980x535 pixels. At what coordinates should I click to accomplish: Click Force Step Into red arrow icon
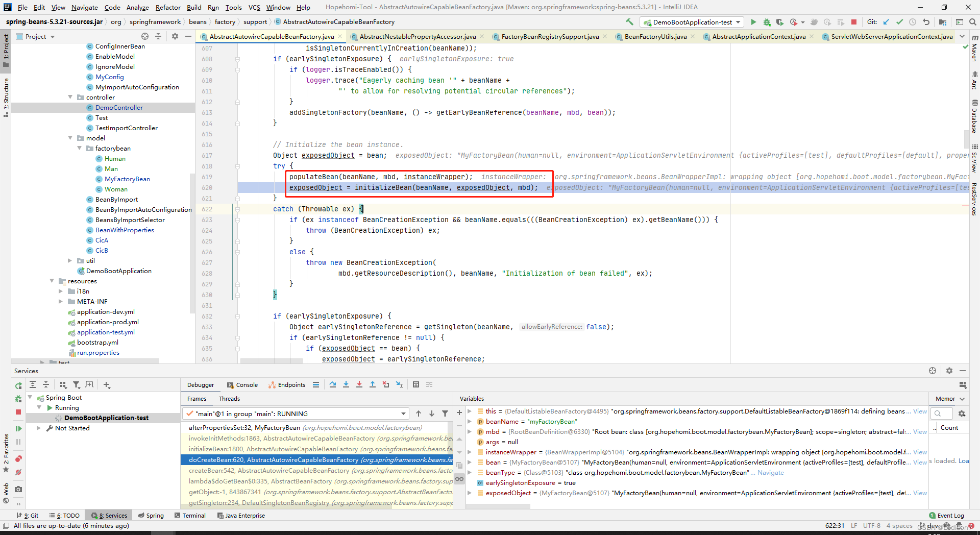point(359,385)
